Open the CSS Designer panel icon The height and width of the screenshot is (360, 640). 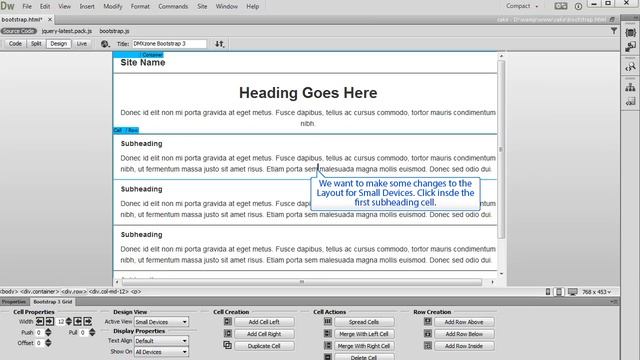point(630,33)
